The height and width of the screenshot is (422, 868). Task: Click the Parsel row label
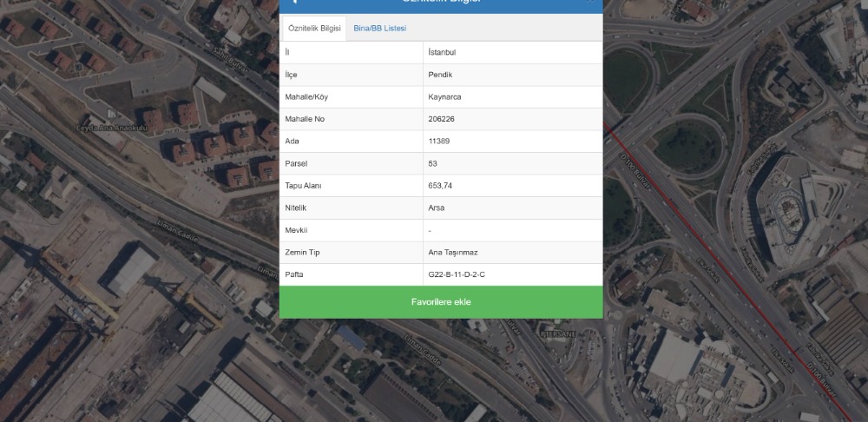(x=296, y=163)
